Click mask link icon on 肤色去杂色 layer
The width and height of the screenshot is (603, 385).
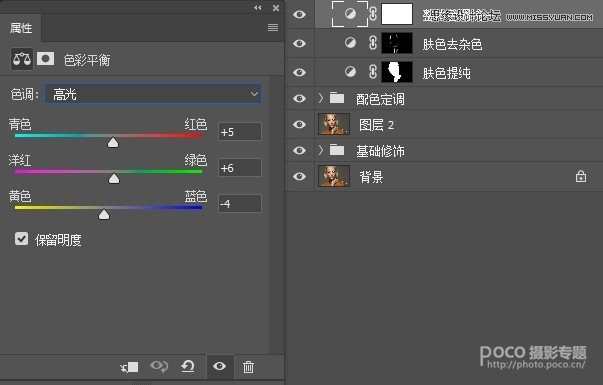pyautogui.click(x=373, y=43)
